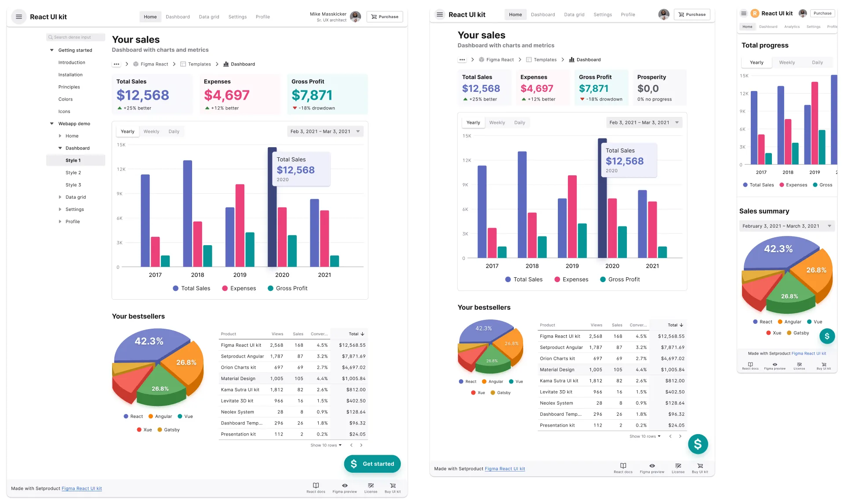The width and height of the screenshot is (844, 504).
Task: Open Show 10 rows dropdown in left table
Action: click(326, 445)
